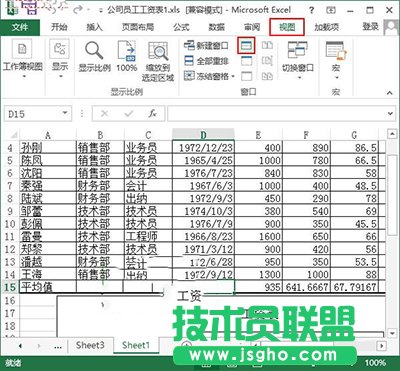The width and height of the screenshot is (400, 371).
Task: Switch to the 开始 ribbon tab
Action: (59, 27)
